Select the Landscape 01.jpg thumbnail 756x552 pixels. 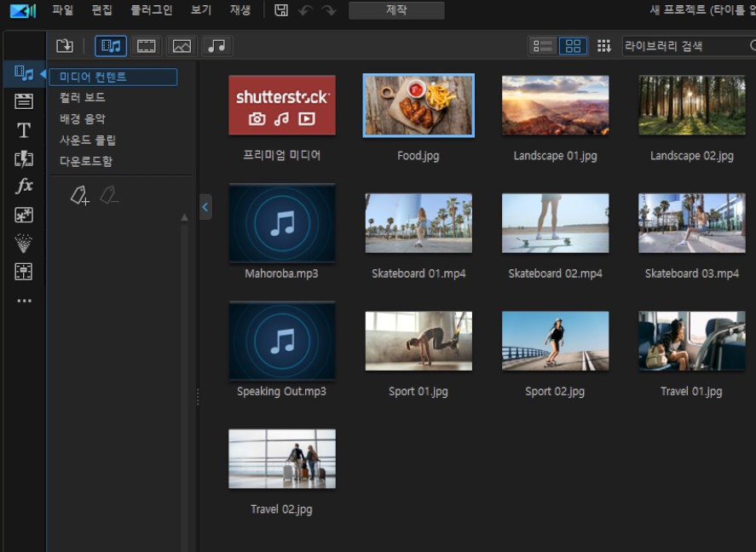point(556,105)
